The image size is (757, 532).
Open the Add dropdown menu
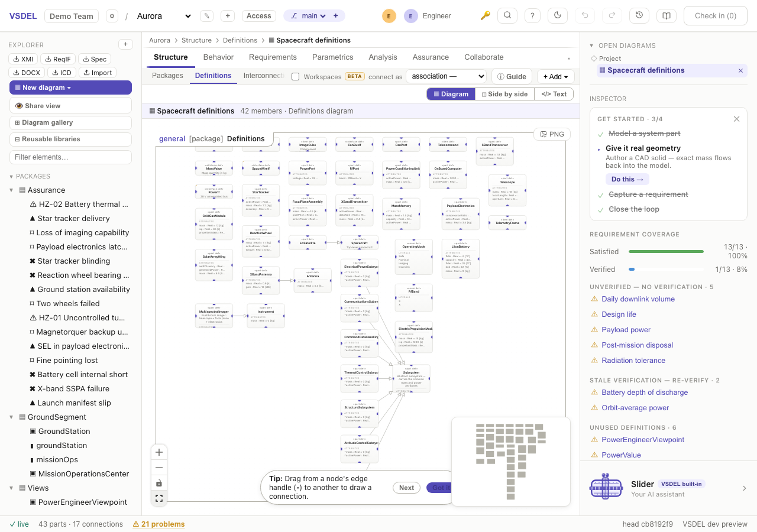[556, 76]
